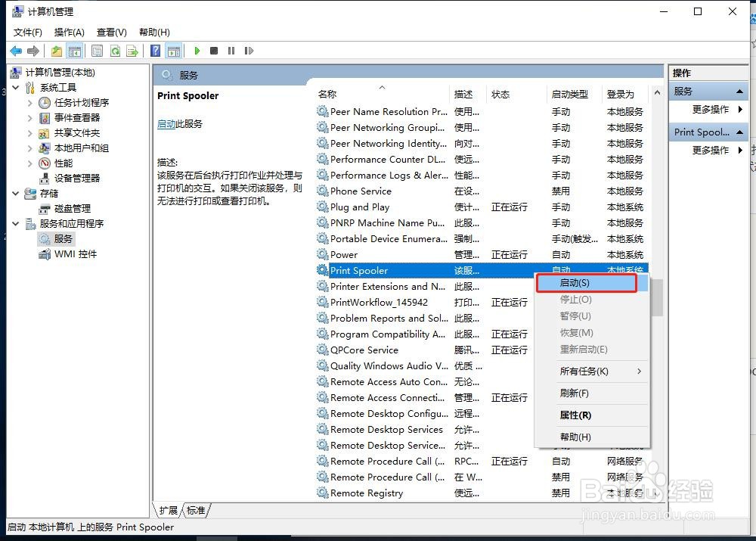Select 本地用户和组 in the tree
Viewport: 756px width, 541px height.
coord(82,148)
